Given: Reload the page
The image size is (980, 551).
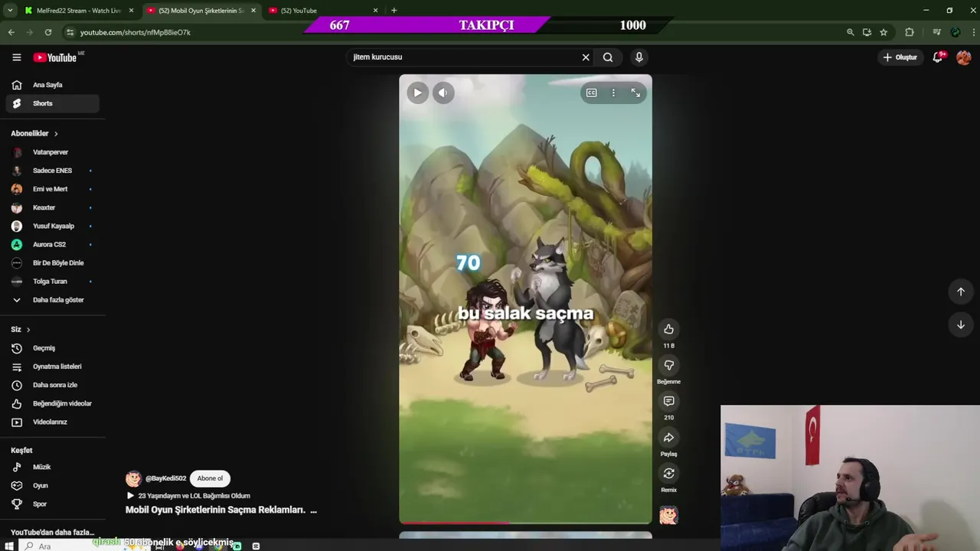Looking at the screenshot, I should click(x=48, y=32).
